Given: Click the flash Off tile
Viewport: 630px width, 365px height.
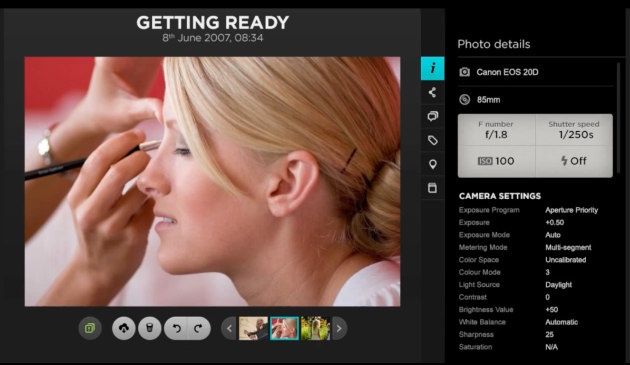Looking at the screenshot, I should point(574,161).
